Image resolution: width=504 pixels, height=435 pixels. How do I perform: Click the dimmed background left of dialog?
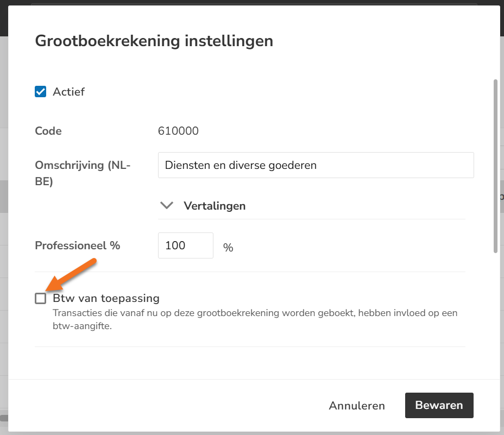tap(4, 225)
